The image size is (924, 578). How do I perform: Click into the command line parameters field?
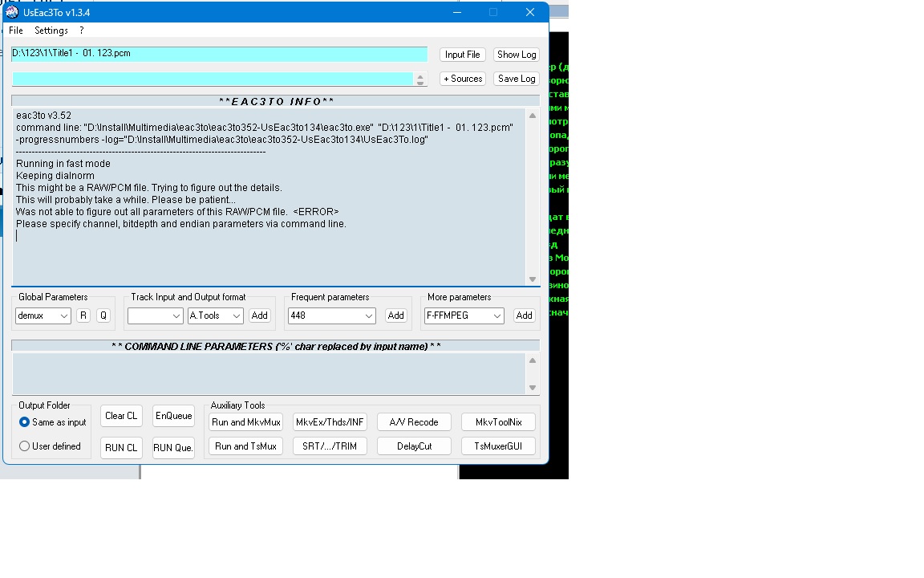269,373
